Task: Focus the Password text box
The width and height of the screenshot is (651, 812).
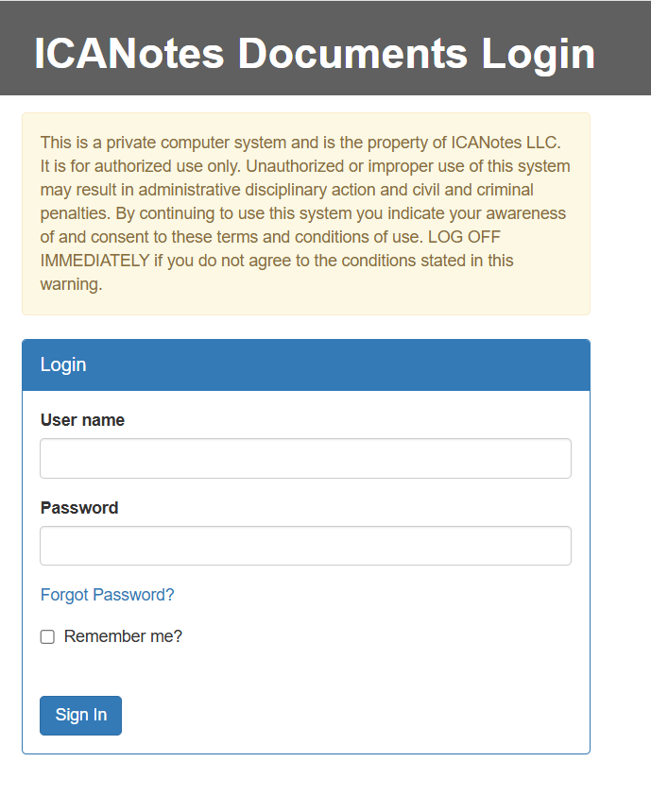Action: 305,546
